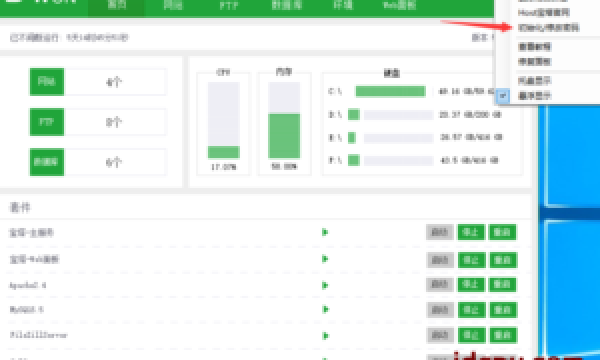Click the running-status arrow icon for the MySQL service
This screenshot has width=600, height=360.
tap(325, 309)
